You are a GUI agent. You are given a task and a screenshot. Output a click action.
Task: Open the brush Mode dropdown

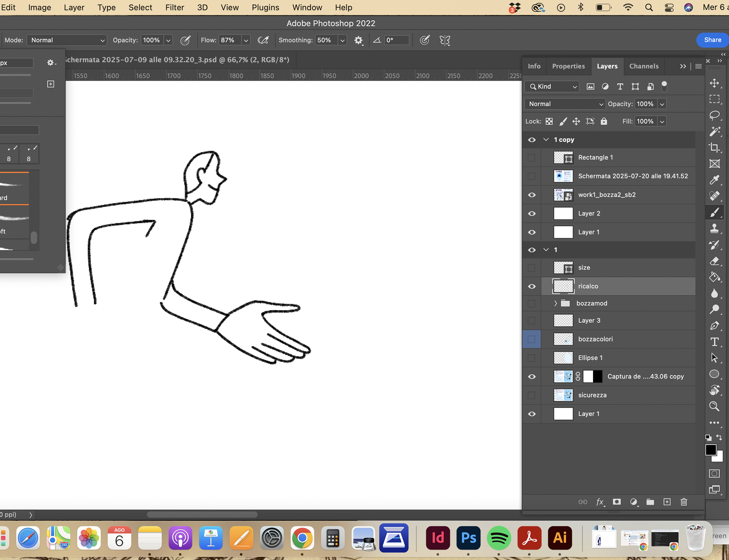(x=67, y=40)
